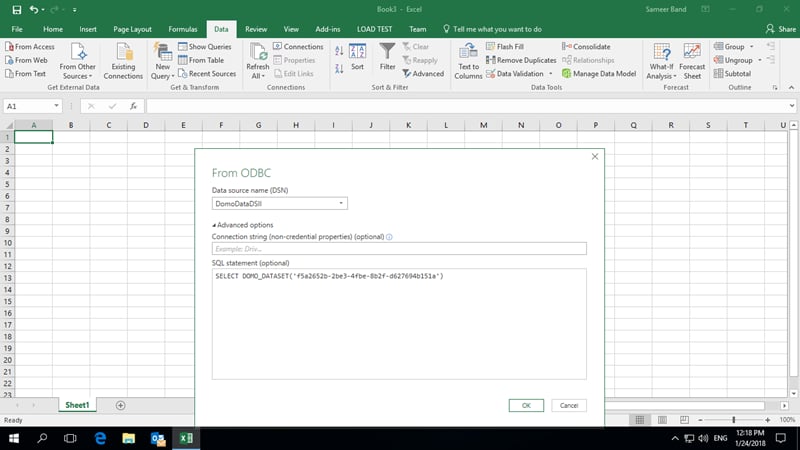Viewport: 800px width, 450px height.
Task: Open the DSN dropdown DomoDataDSII
Action: tap(280, 204)
